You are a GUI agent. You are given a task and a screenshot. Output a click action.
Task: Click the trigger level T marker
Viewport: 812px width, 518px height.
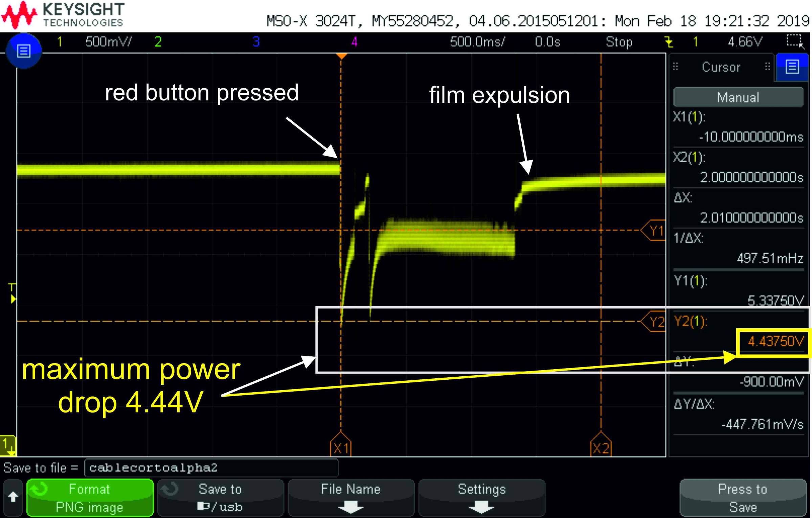13,293
